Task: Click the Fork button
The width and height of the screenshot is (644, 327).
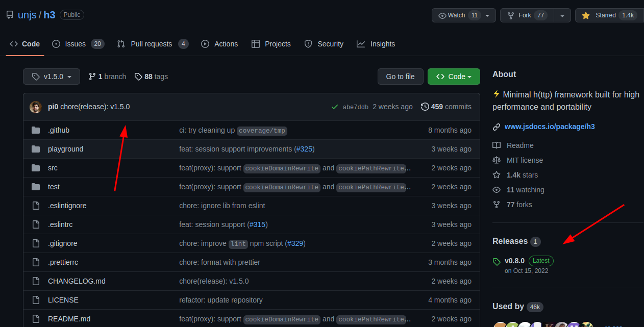Action: (527, 15)
